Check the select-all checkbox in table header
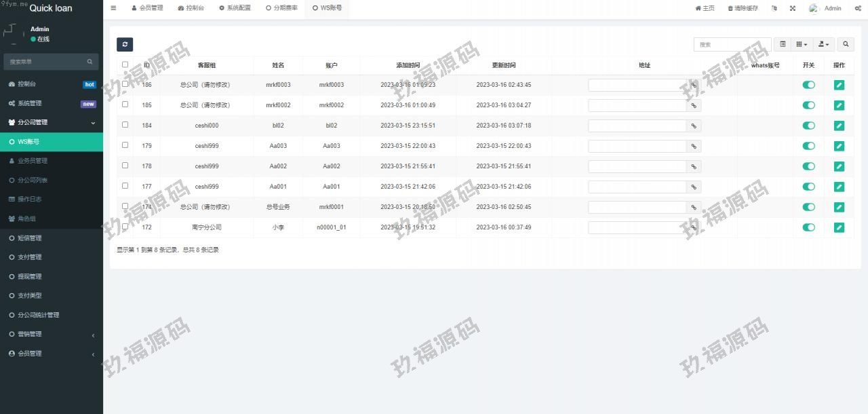 point(125,65)
